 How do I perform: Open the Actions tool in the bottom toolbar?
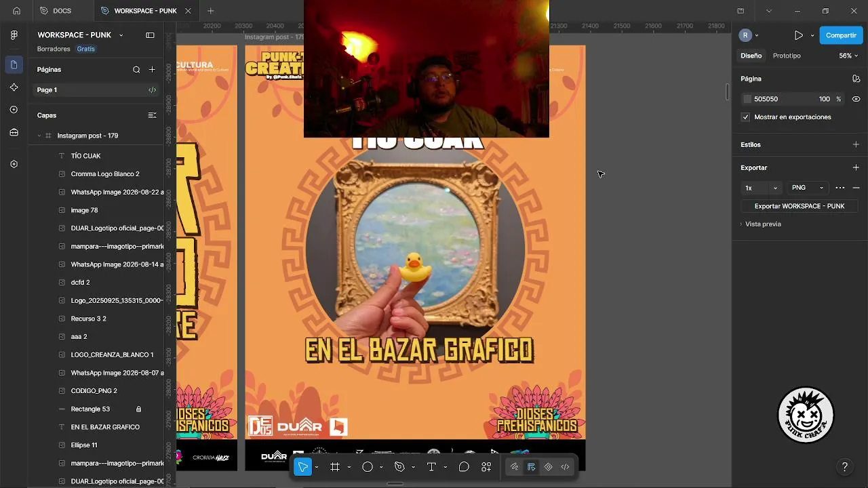[486, 467]
